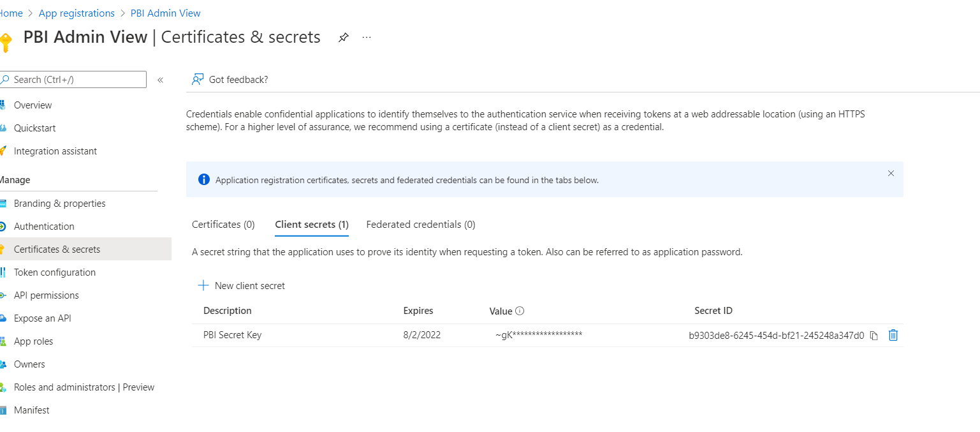Select the Client secrets (1) tab
This screenshot has height=432, width=980.
pos(312,225)
